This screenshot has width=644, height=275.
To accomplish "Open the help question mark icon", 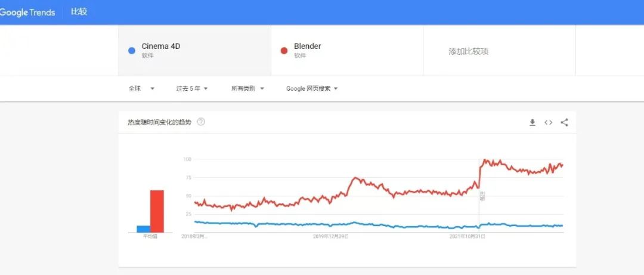I will click(x=201, y=122).
